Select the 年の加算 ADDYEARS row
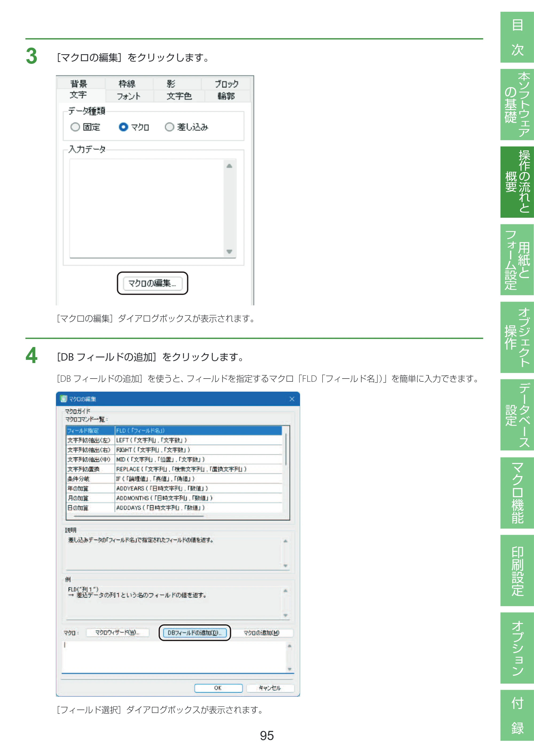534x756 pixels. coord(174,488)
